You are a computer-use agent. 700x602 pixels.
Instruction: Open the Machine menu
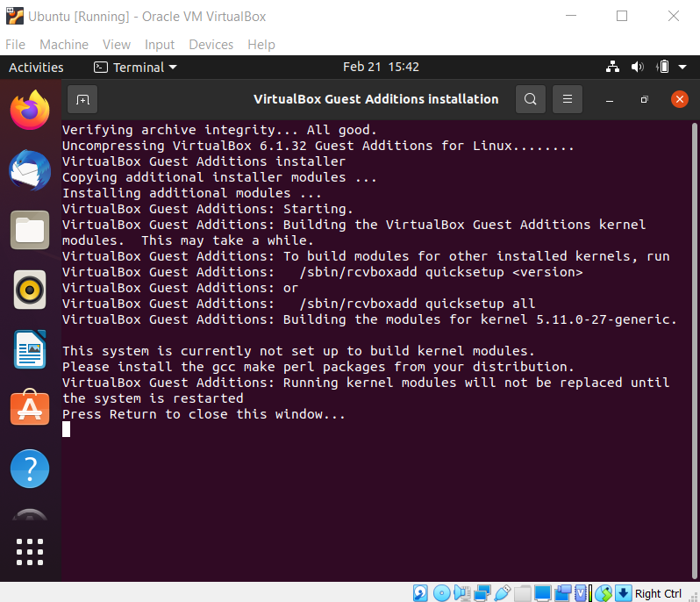[x=64, y=45]
